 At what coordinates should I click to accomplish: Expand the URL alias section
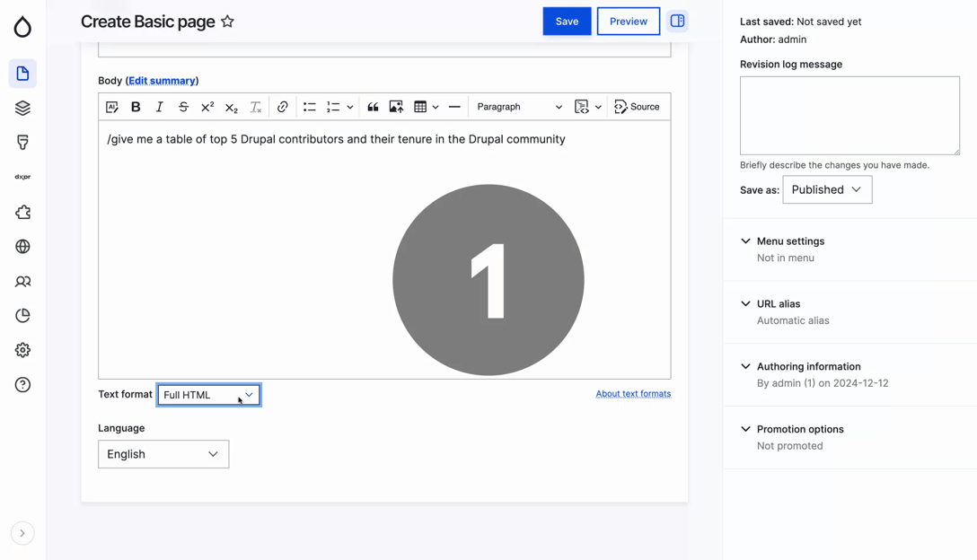(778, 304)
